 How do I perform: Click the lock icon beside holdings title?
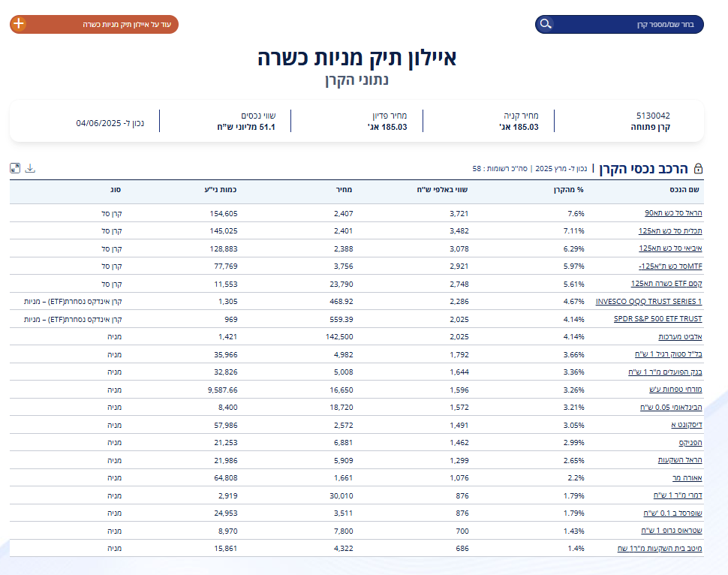698,169
